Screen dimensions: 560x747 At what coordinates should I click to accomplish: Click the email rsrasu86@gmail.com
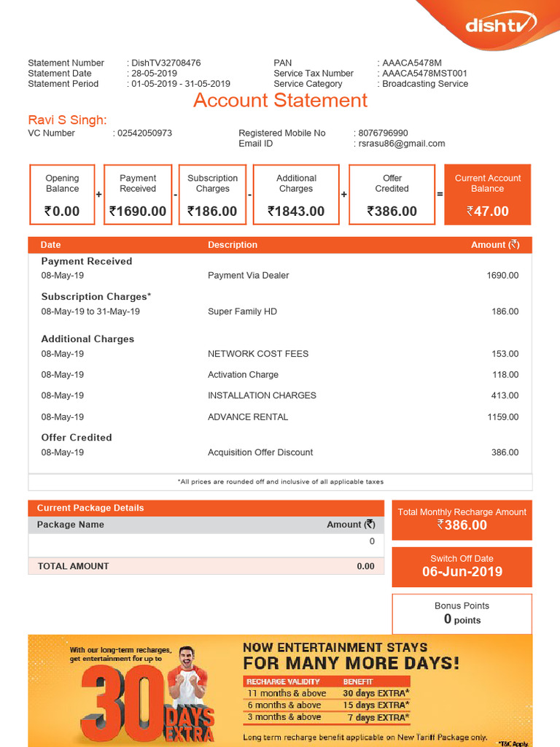click(x=402, y=144)
